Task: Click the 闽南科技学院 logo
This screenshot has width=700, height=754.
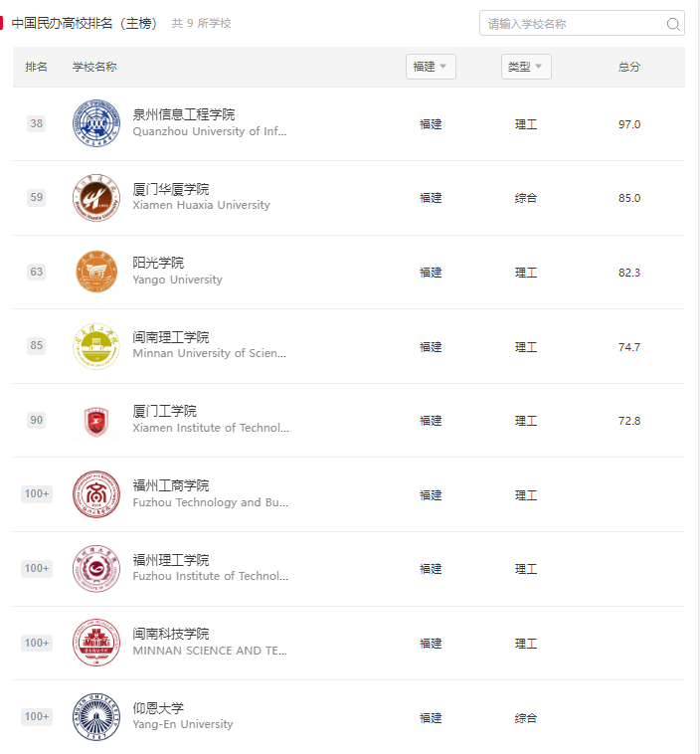Action: coord(96,643)
